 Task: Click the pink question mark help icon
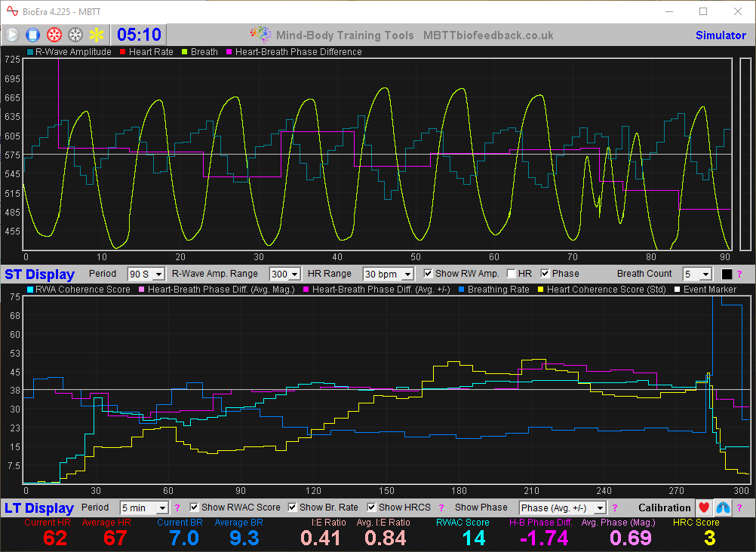(x=740, y=508)
